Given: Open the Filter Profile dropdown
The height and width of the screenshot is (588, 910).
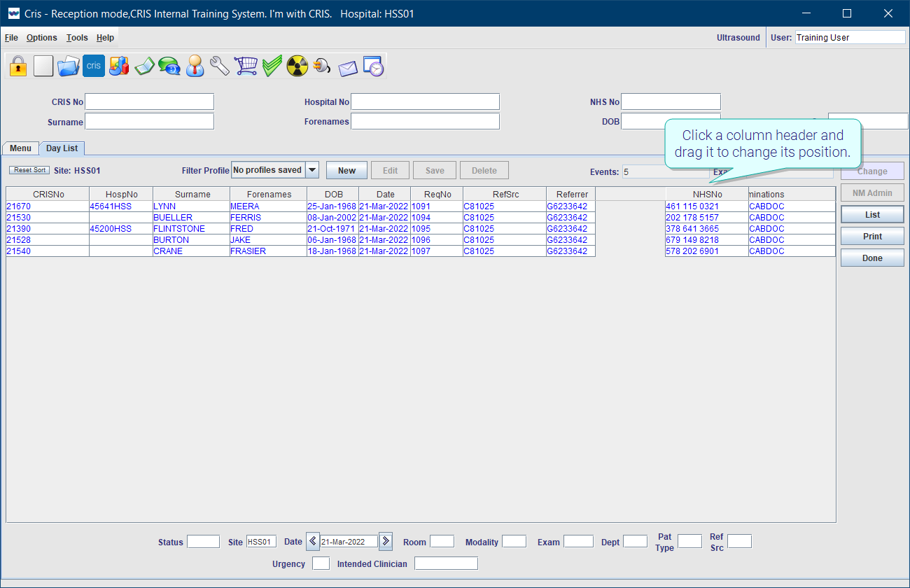Looking at the screenshot, I should pos(312,170).
